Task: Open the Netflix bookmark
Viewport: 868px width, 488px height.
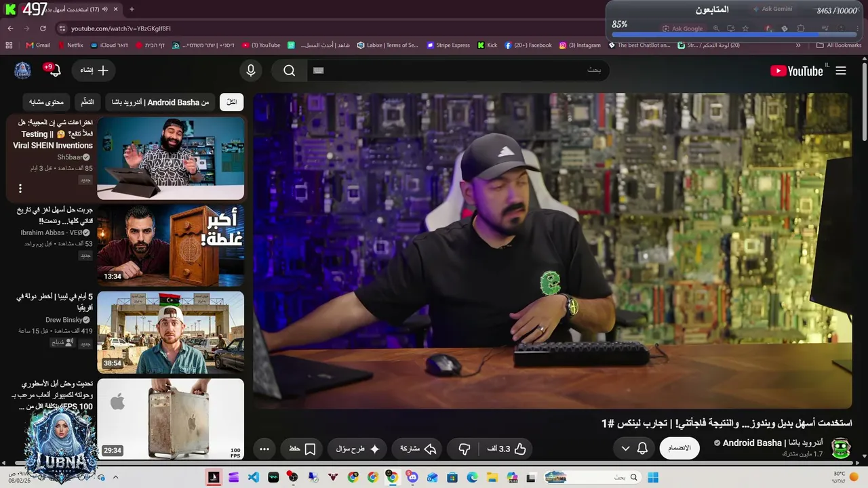Action: 70,45
